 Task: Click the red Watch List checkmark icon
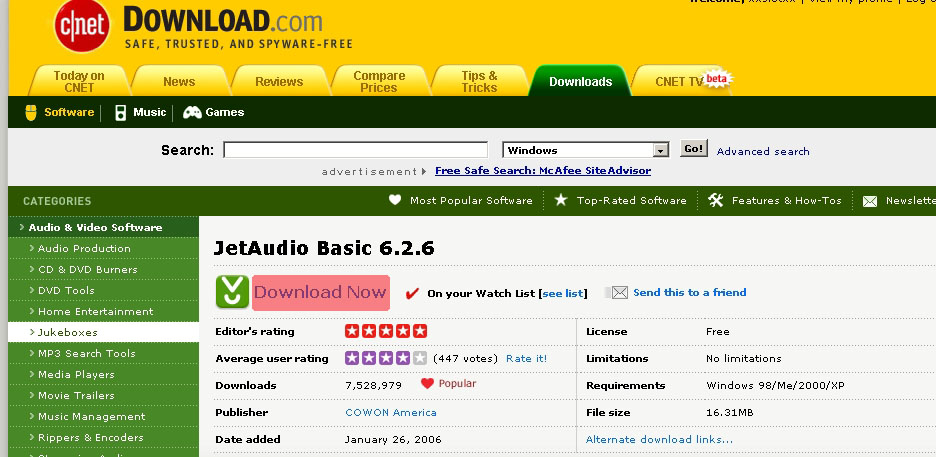(x=412, y=293)
